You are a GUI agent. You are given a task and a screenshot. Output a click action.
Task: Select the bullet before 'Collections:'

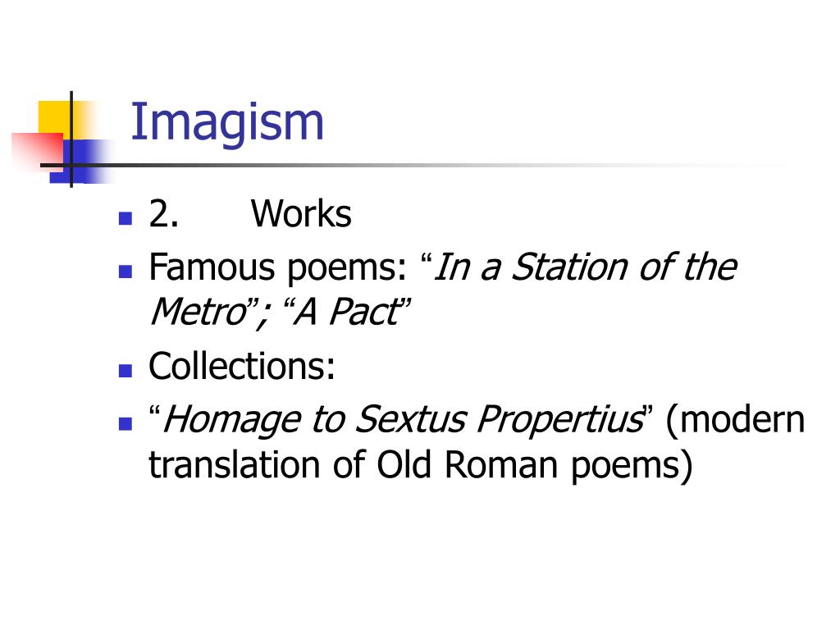click(126, 371)
